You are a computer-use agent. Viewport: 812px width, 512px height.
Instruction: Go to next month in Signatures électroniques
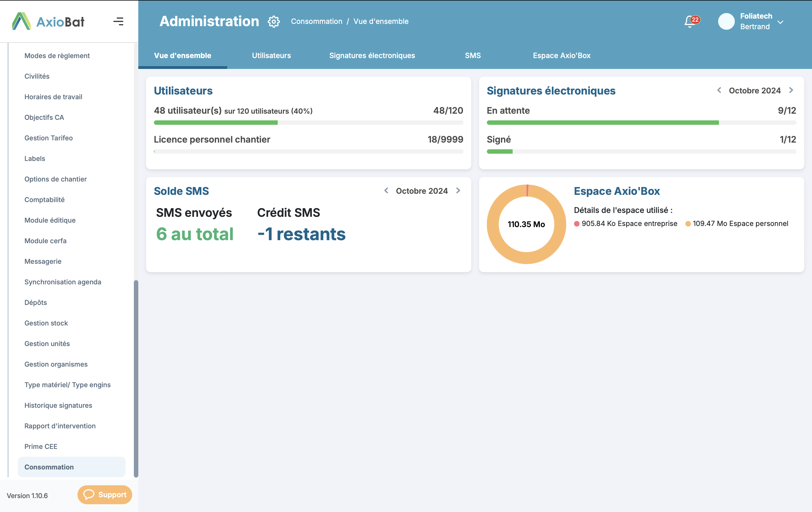click(791, 90)
